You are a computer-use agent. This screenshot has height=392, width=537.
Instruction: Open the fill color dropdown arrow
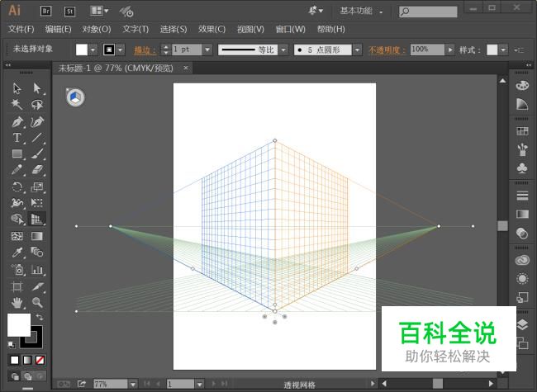(93, 50)
